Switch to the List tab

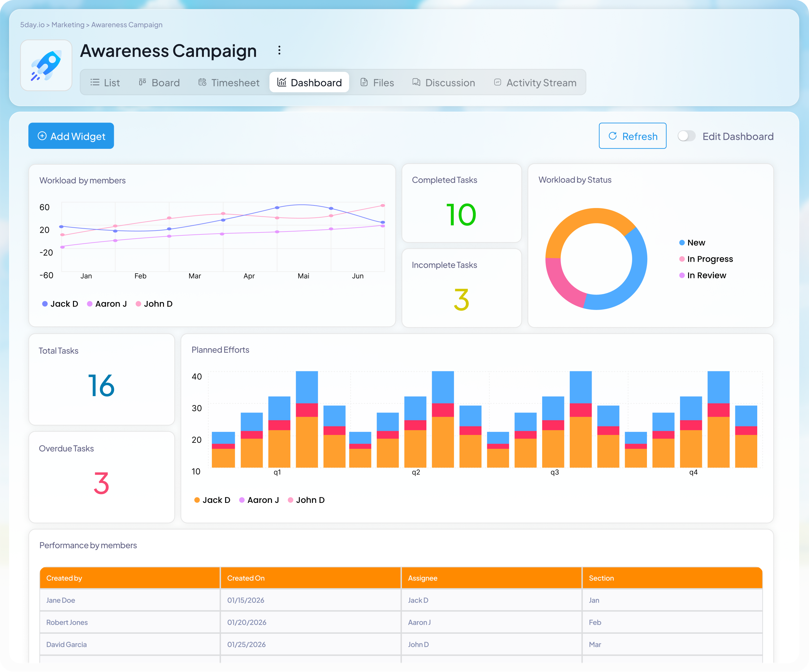[x=105, y=82]
